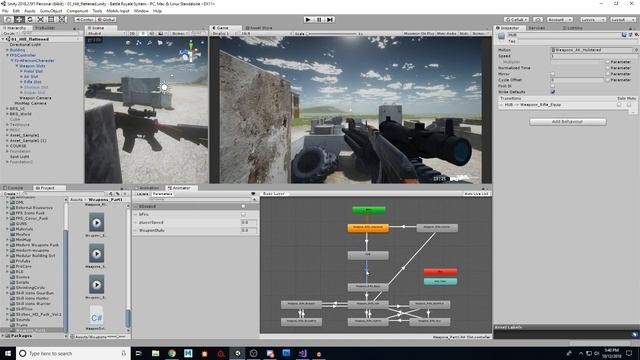Toggle the Center pivot button
640x360 pixels.
tap(84, 19)
